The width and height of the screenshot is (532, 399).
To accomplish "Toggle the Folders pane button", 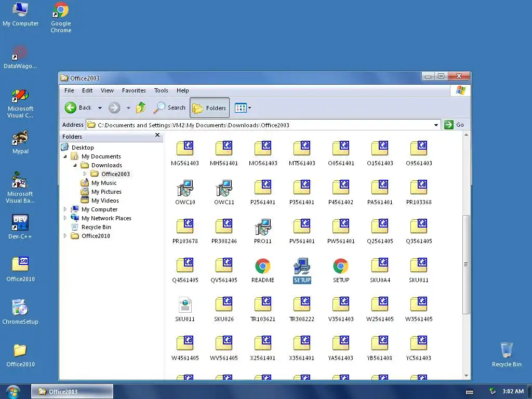I will pyautogui.click(x=209, y=108).
